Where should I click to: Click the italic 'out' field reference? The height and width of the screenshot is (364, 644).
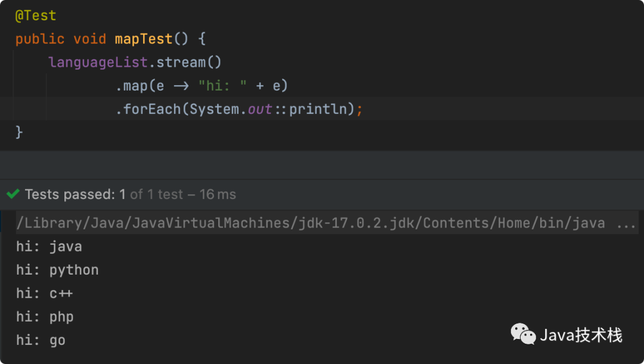(x=259, y=109)
